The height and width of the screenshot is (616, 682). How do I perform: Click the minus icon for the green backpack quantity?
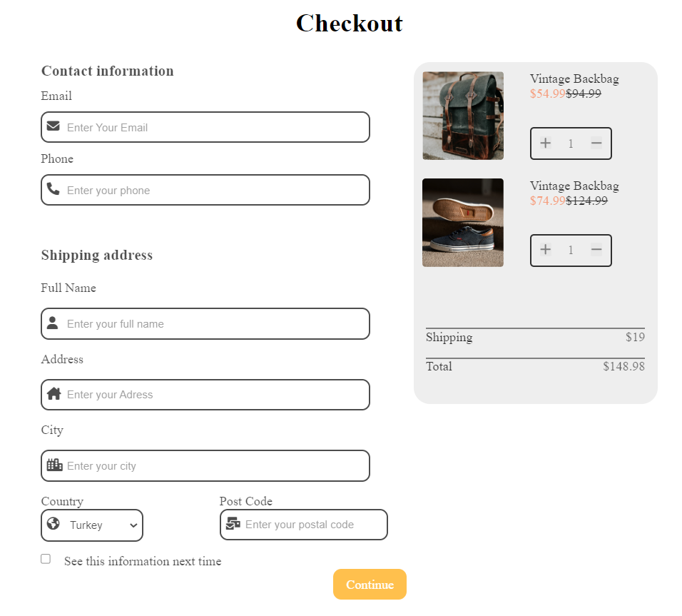point(596,143)
